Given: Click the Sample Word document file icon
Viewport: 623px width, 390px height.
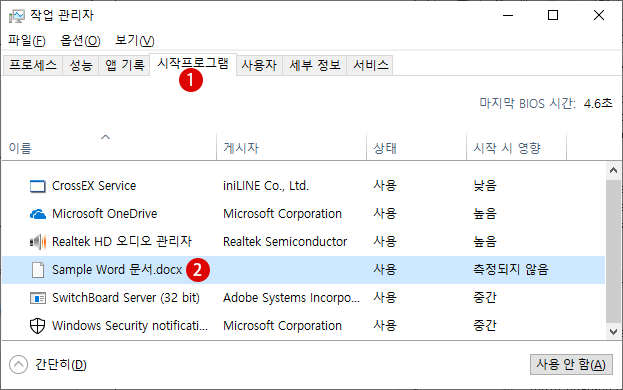Looking at the screenshot, I should pyautogui.click(x=38, y=270).
